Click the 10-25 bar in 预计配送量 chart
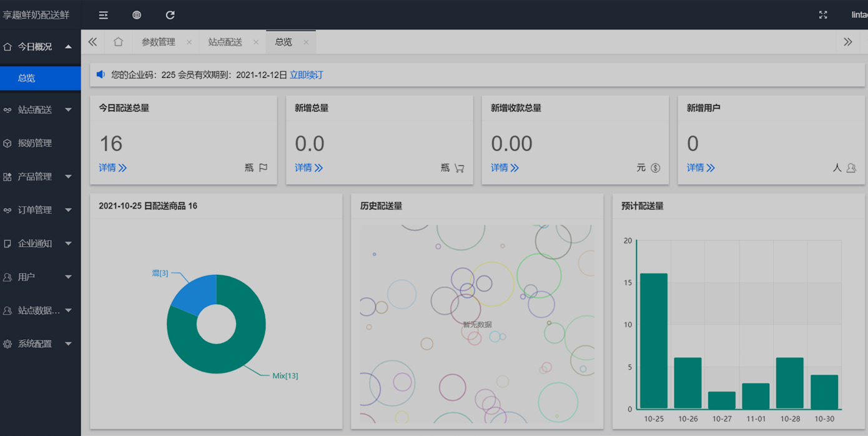Image resolution: width=868 pixels, height=436 pixels. (653, 340)
